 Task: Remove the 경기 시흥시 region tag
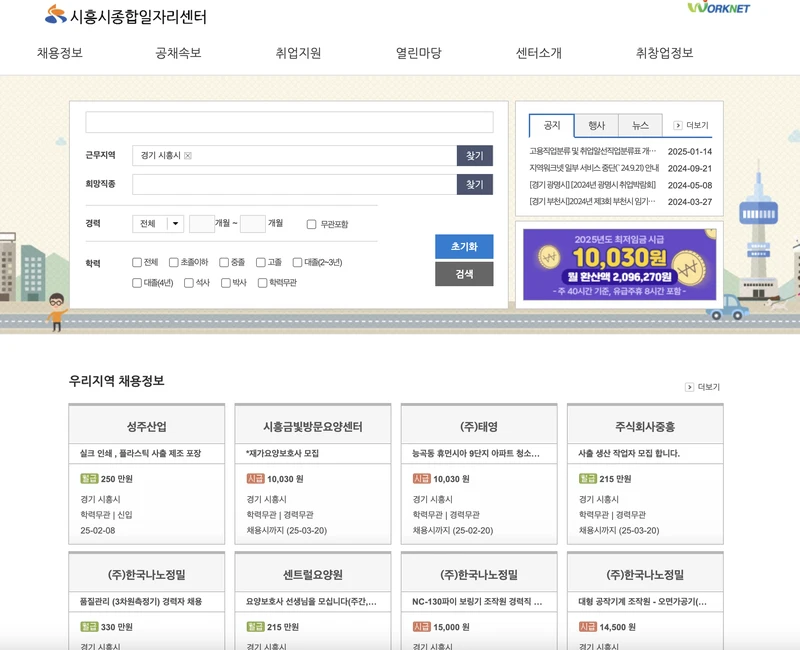pyautogui.click(x=188, y=156)
